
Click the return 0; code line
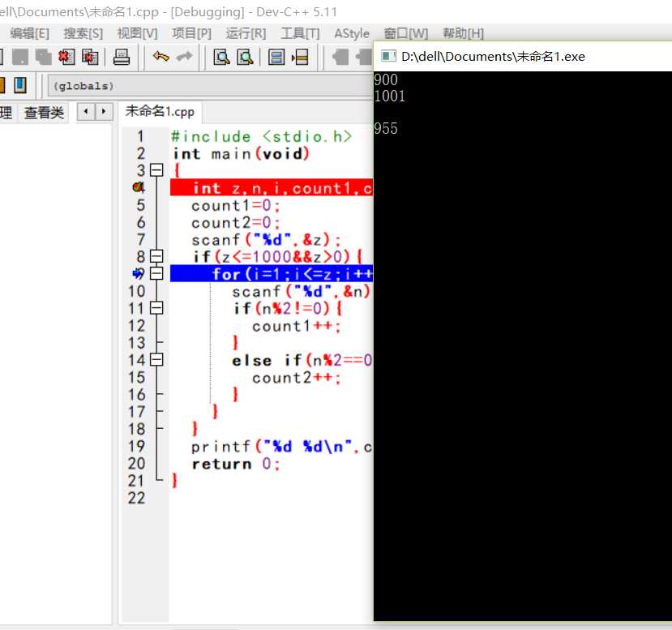(x=236, y=464)
